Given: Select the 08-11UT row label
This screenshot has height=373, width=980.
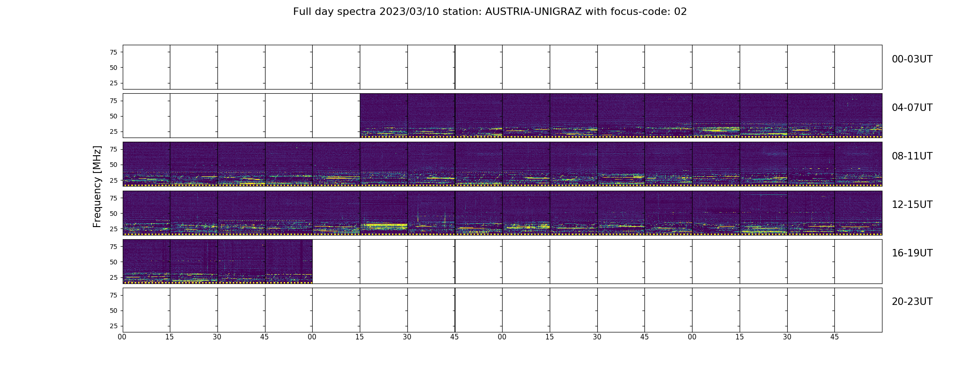Looking at the screenshot, I should coord(912,156).
